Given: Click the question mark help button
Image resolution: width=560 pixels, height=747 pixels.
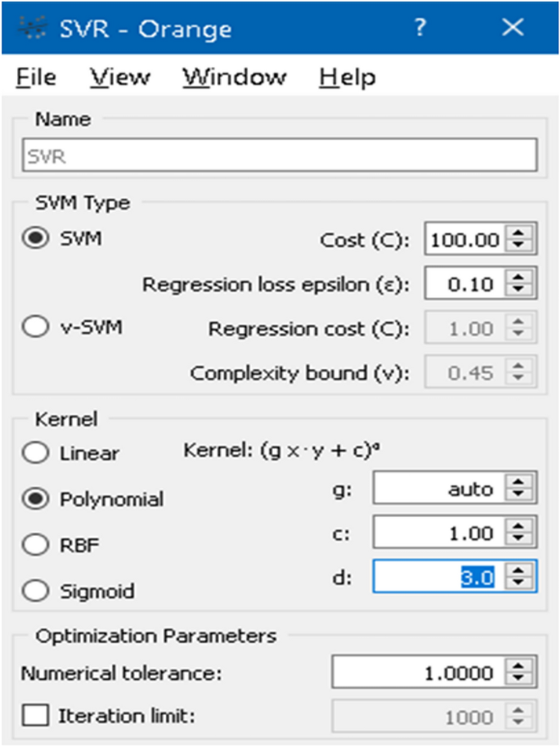Looking at the screenshot, I should tap(420, 28).
